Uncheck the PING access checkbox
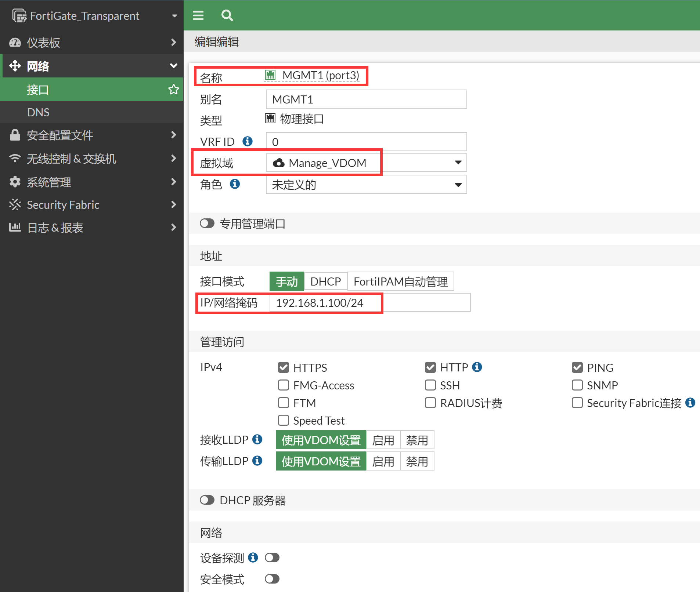Viewport: 700px width, 592px height. point(577,367)
